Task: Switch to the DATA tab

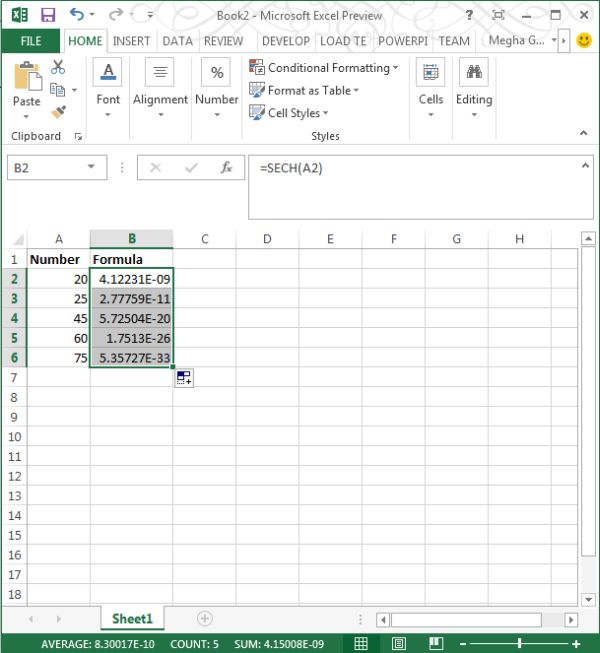Action: 177,41
